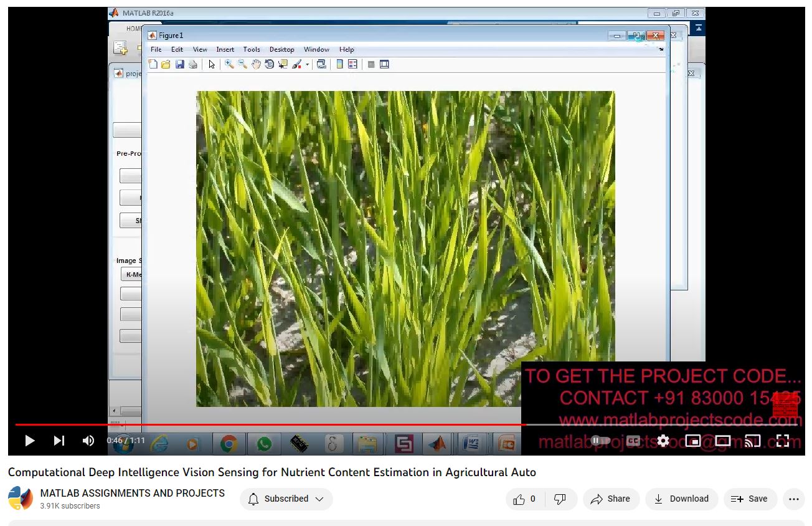Download the video
The height and width of the screenshot is (526, 812).
click(x=681, y=499)
